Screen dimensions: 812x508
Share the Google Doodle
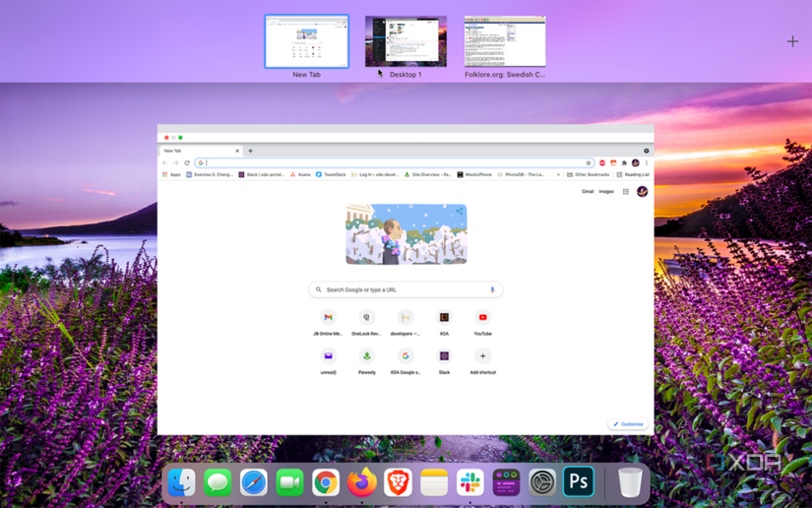460,211
